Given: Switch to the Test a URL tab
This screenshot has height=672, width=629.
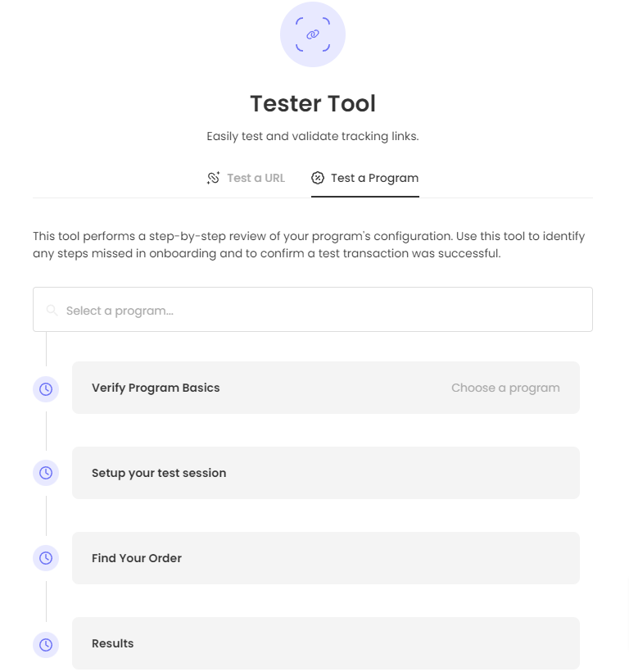Looking at the screenshot, I should pyautogui.click(x=256, y=178).
